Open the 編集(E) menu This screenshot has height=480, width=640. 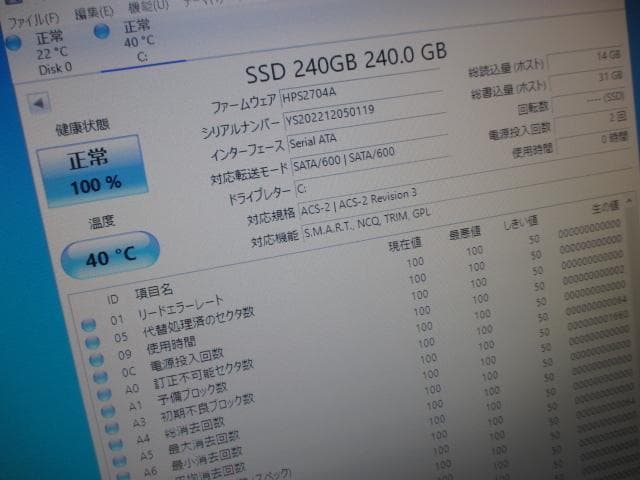94,12
